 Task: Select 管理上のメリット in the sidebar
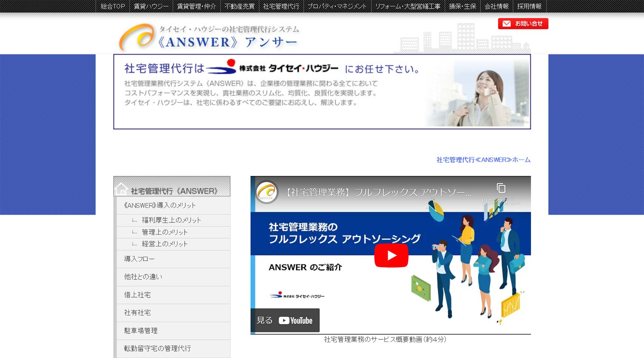point(173,232)
